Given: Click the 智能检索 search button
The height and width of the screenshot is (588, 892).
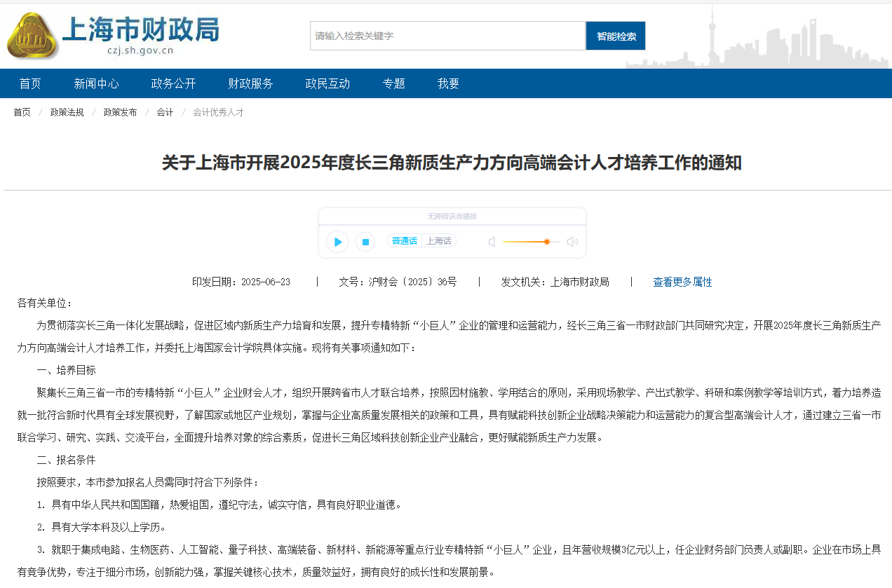Looking at the screenshot, I should click(x=616, y=36).
